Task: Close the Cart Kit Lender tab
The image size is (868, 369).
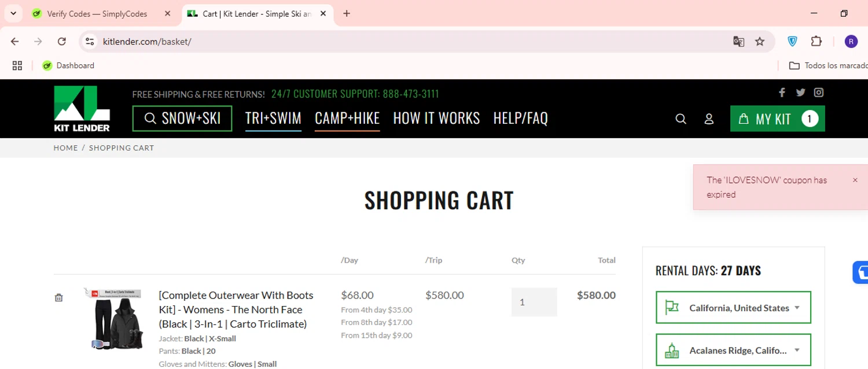Action: coord(323,13)
